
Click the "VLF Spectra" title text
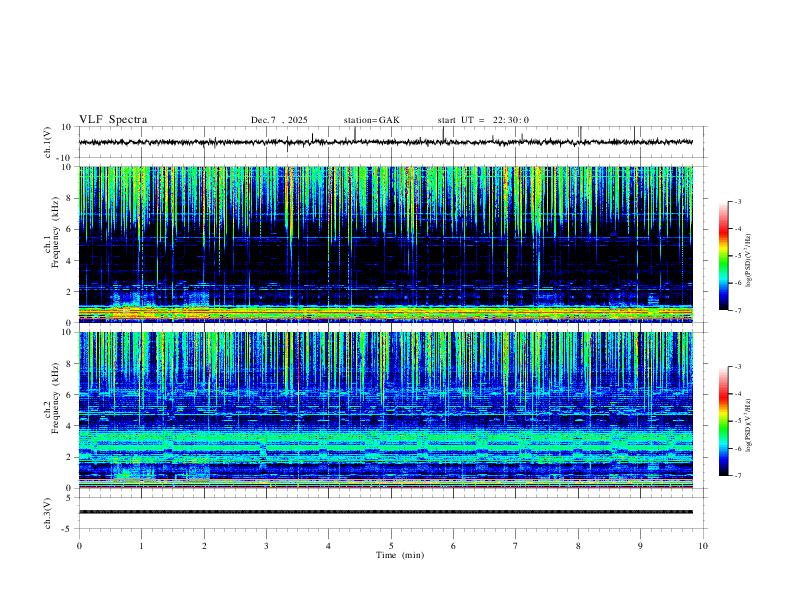113,120
